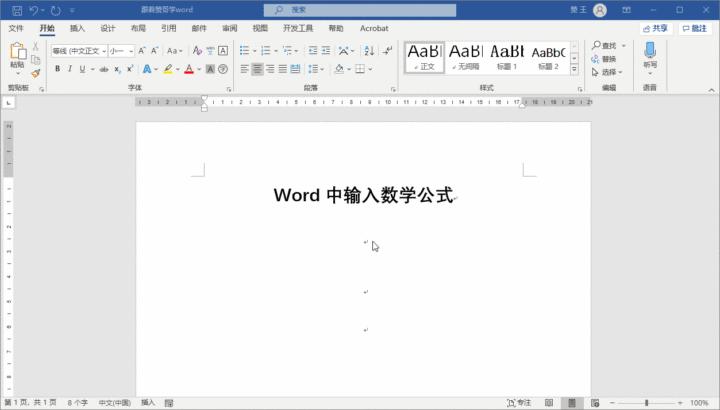Toggle bold formatting
Viewport: 720px width, 410px height.
57,69
